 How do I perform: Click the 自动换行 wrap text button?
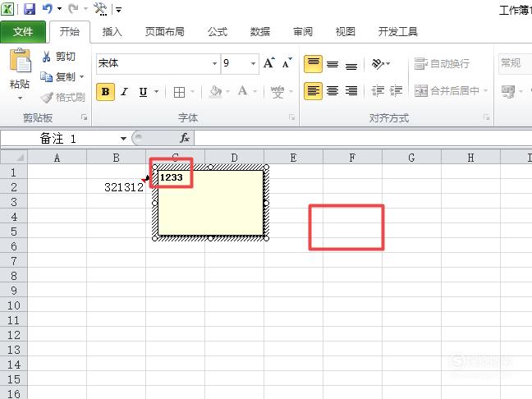(442, 63)
